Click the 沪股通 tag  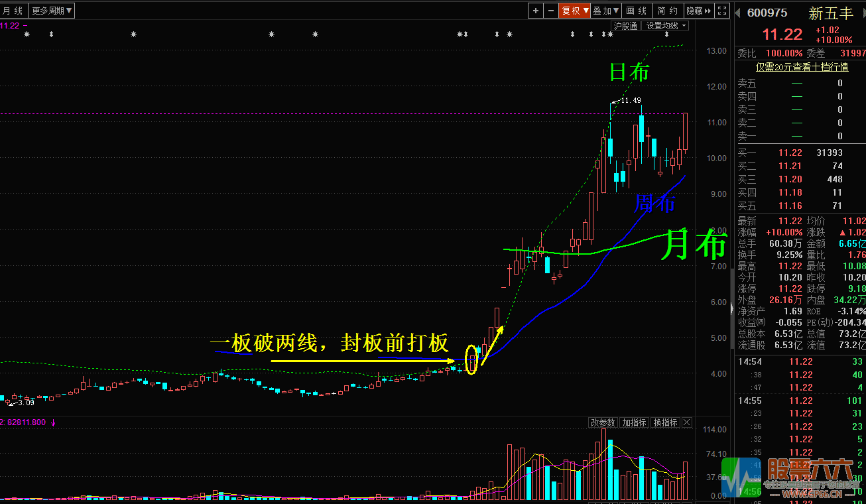tap(625, 26)
